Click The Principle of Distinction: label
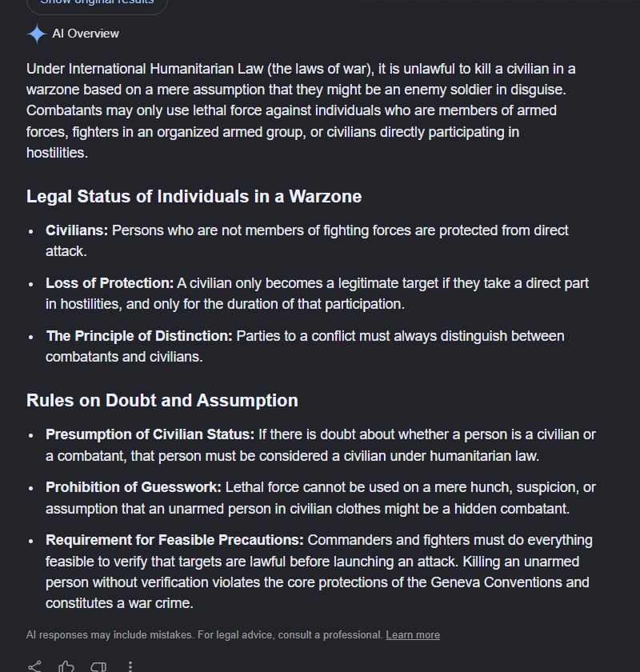 click(139, 335)
